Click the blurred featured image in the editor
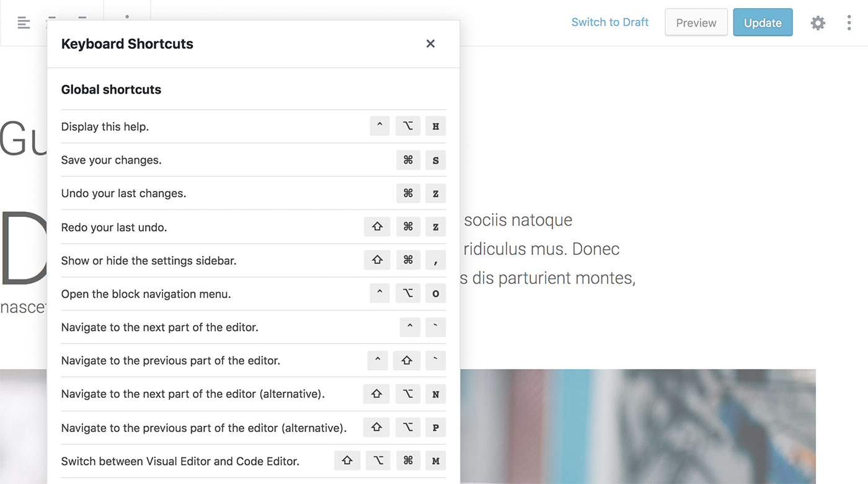Image resolution: width=868 pixels, height=484 pixels. pos(637,426)
